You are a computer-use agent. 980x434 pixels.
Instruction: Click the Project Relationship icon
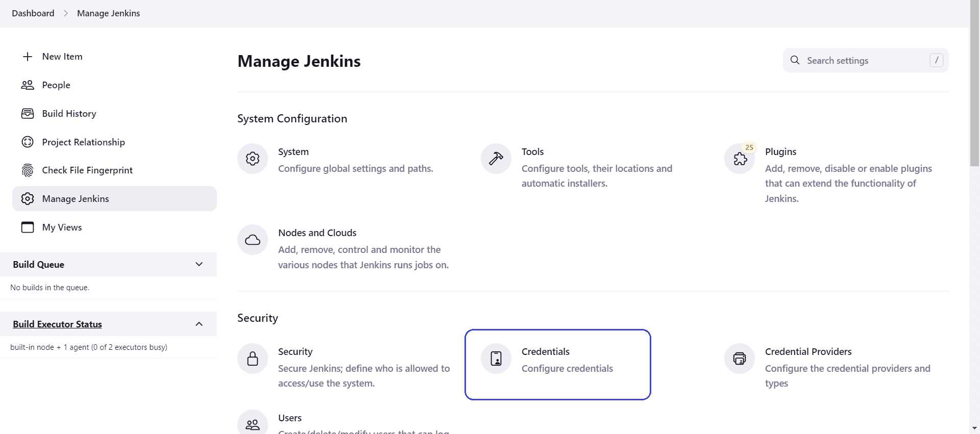pos(28,142)
